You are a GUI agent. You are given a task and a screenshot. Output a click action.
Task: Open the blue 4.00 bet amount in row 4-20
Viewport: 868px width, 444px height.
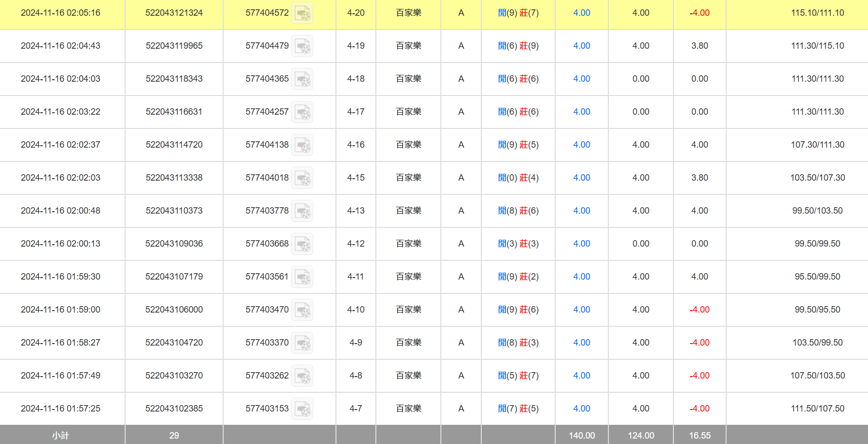(581, 13)
